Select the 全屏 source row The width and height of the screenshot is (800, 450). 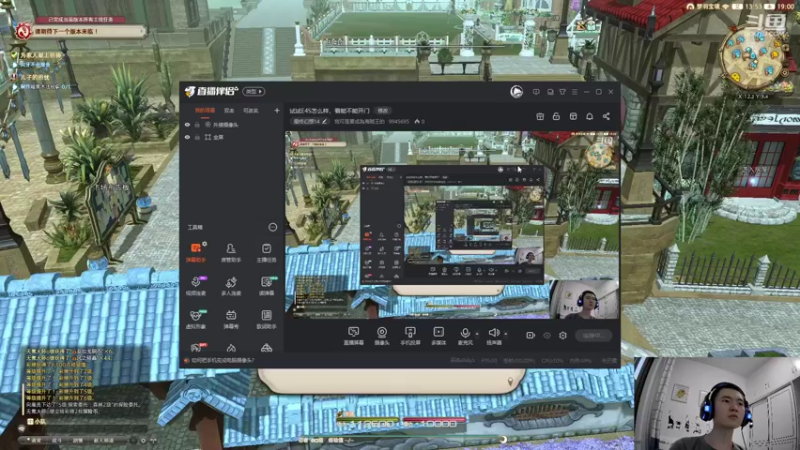coord(233,137)
